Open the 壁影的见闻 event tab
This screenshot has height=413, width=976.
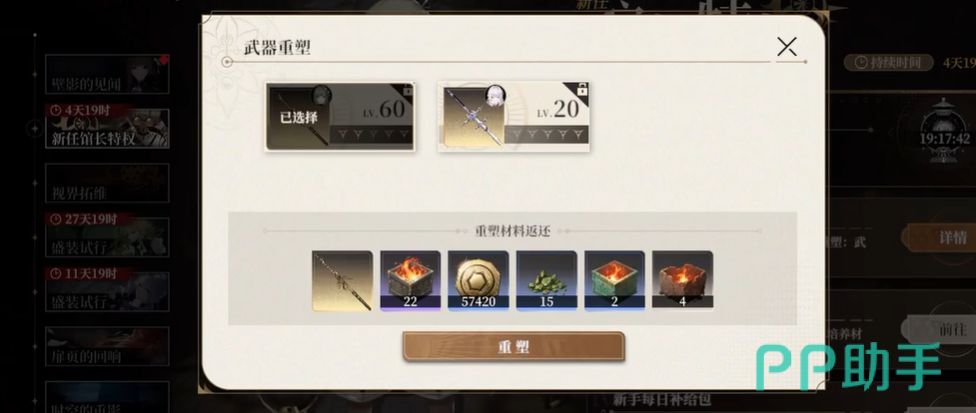107,74
